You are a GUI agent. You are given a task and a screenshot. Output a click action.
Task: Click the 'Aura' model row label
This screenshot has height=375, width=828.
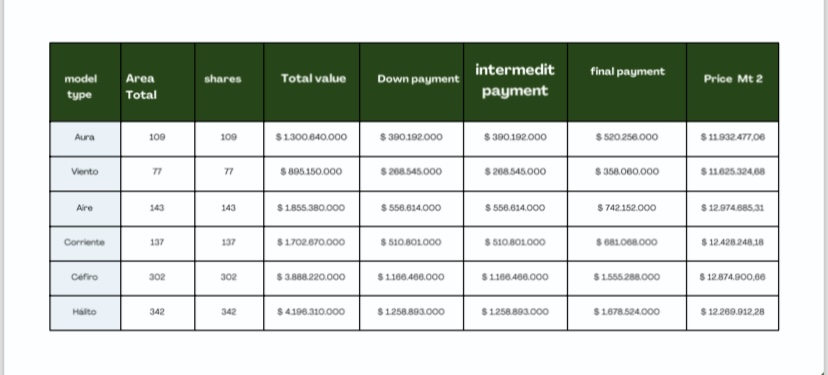(85, 139)
